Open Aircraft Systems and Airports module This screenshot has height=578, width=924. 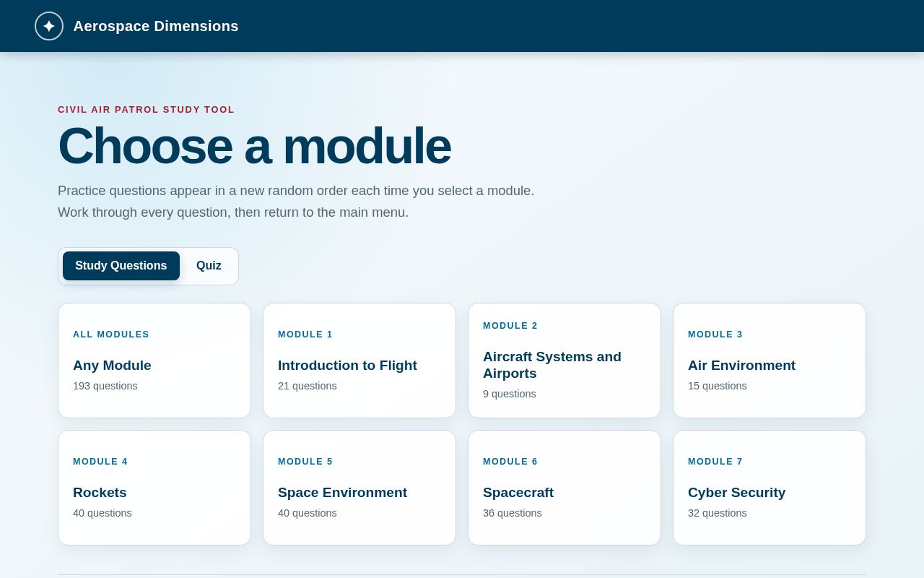tap(565, 361)
